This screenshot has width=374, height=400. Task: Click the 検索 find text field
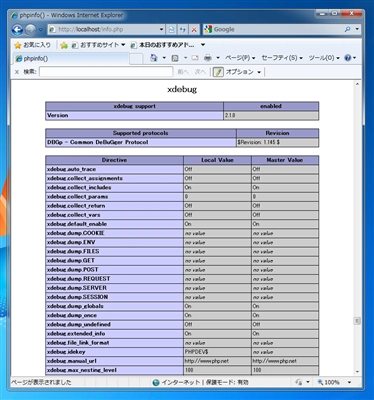(106, 72)
